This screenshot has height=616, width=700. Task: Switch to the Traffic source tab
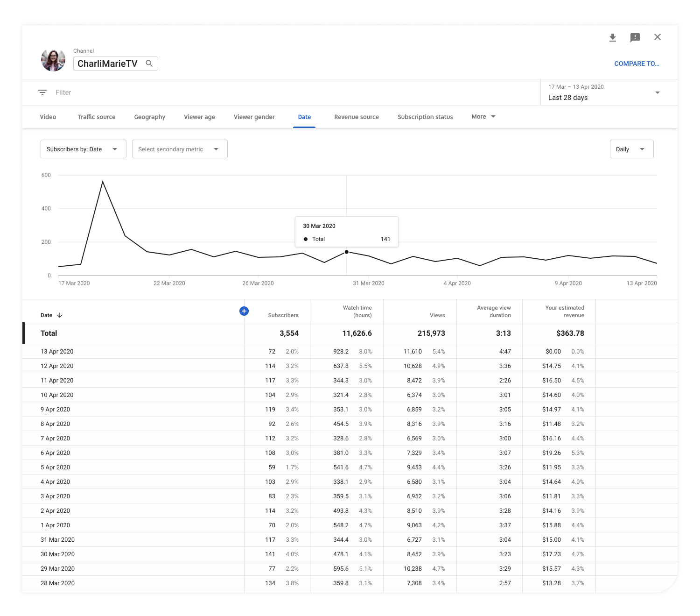coord(97,117)
